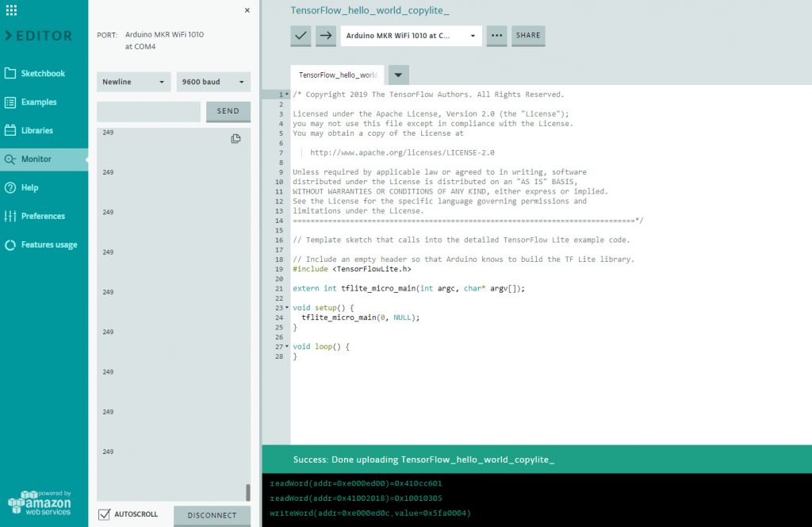Open the Features usage page
The height and width of the screenshot is (527, 812).
point(48,244)
